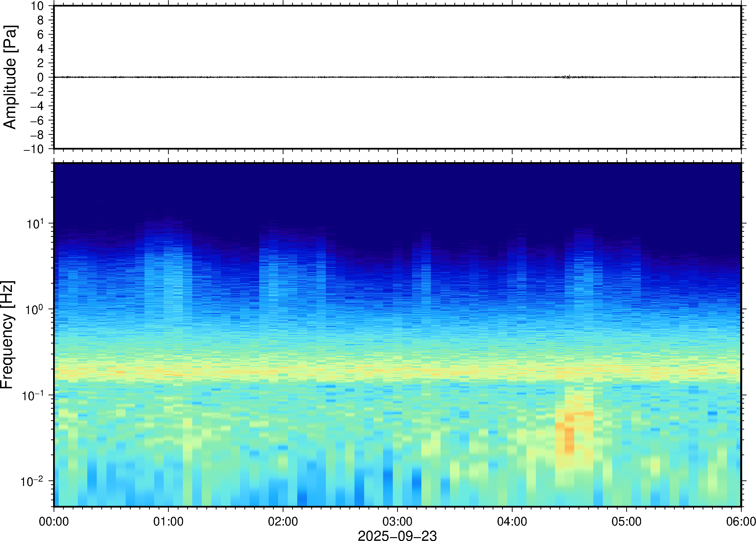Click the 10¹ frequency tick label

[x=35, y=224]
